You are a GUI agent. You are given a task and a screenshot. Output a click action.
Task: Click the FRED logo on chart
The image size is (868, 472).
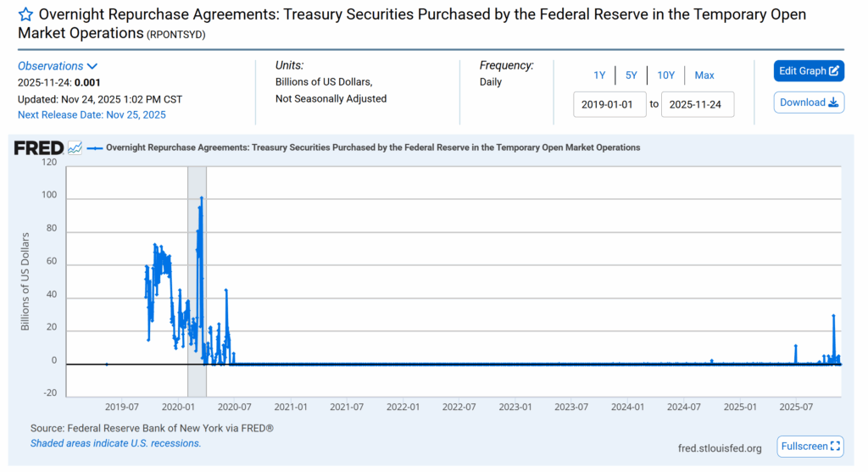pyautogui.click(x=38, y=148)
